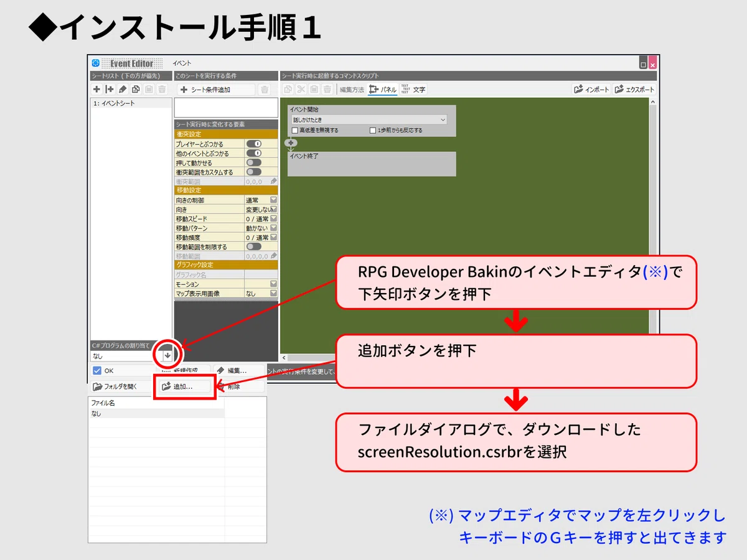
Task: Click the pencil rename icon in sheet list toolbar
Action: [x=123, y=90]
